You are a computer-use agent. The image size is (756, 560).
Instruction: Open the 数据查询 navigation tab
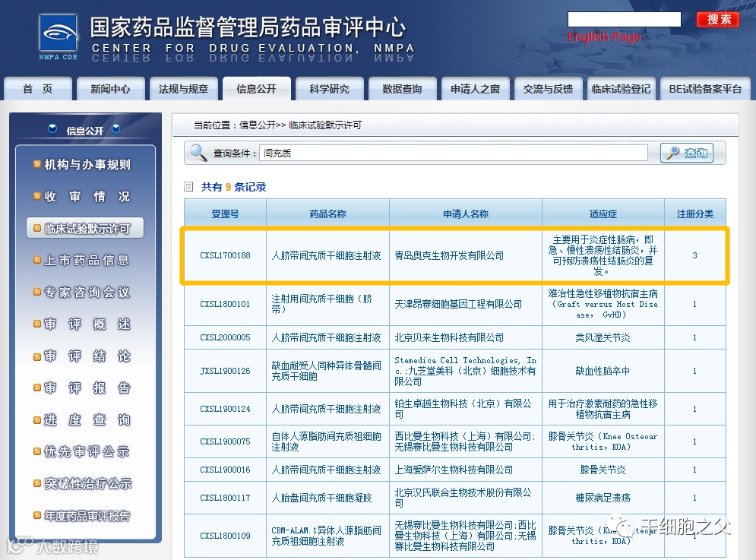(402, 89)
